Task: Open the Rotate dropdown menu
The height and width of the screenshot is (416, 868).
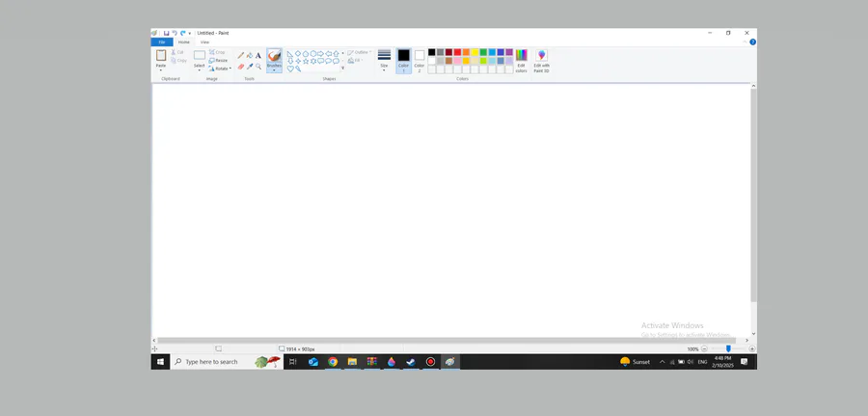Action: click(x=220, y=69)
